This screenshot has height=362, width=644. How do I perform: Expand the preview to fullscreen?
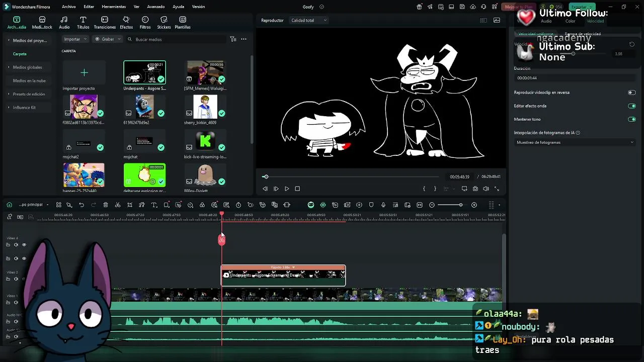(x=497, y=189)
